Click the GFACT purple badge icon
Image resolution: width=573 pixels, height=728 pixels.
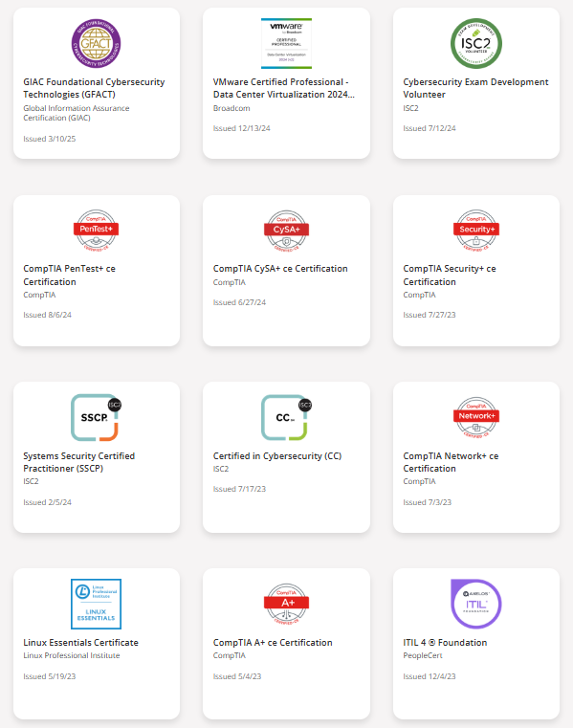pos(96,44)
